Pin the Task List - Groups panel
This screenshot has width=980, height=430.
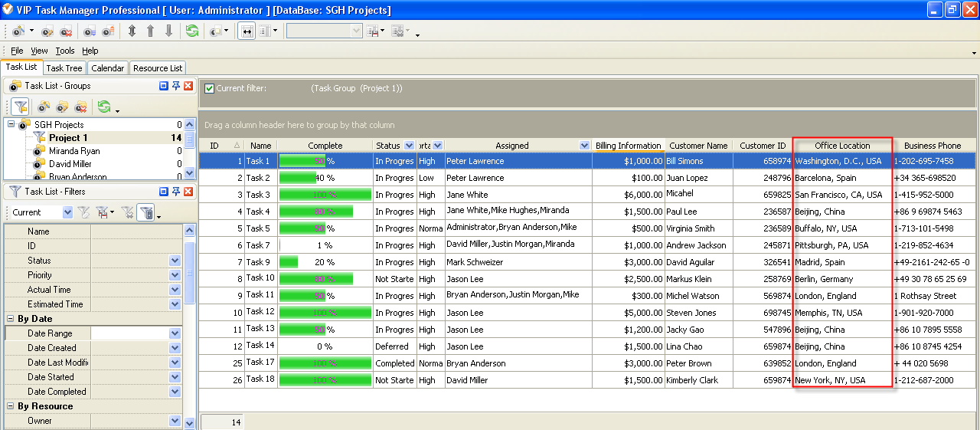point(175,86)
